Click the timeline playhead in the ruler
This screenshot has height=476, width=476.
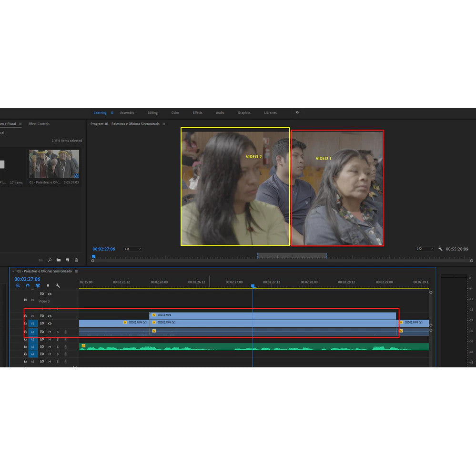tap(253, 286)
